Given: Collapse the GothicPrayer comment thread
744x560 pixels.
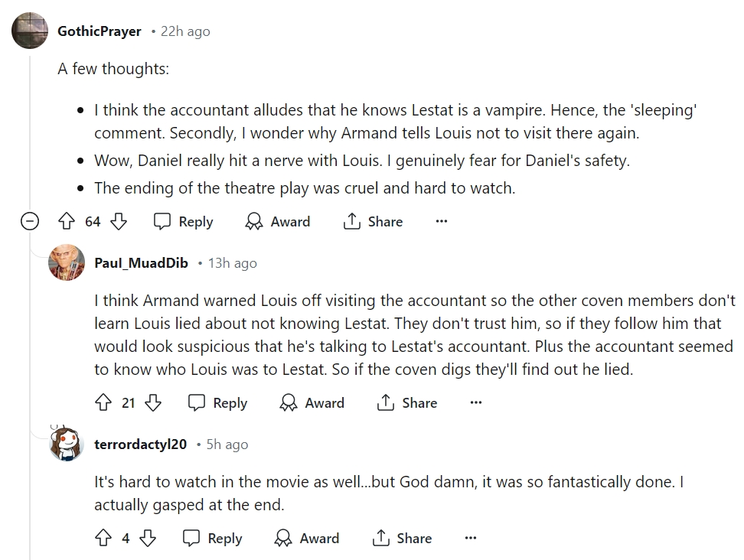Looking at the screenshot, I should [30, 222].
